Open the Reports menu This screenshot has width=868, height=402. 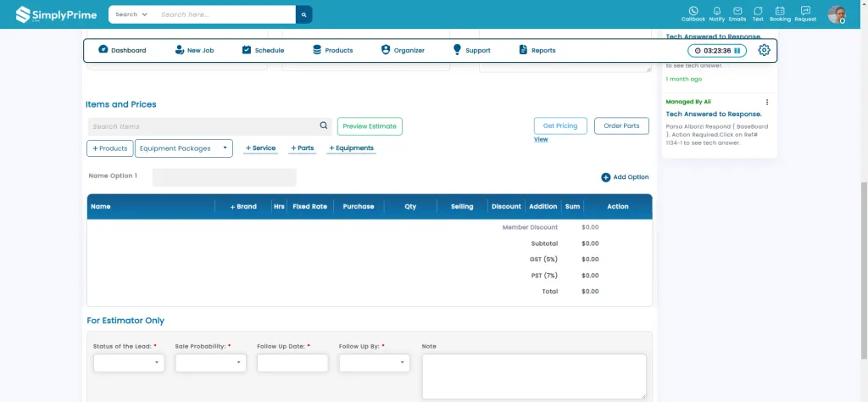[x=537, y=50]
